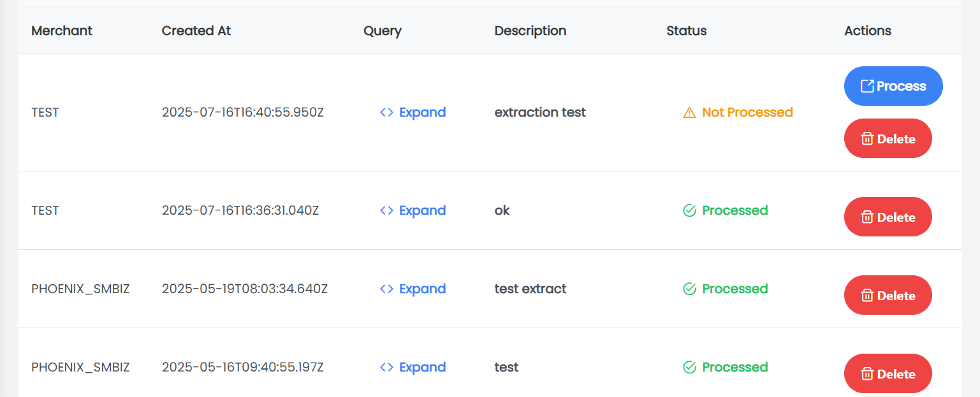Image resolution: width=980 pixels, height=397 pixels.
Task: Click the green check circle on the ok row
Action: click(x=689, y=210)
